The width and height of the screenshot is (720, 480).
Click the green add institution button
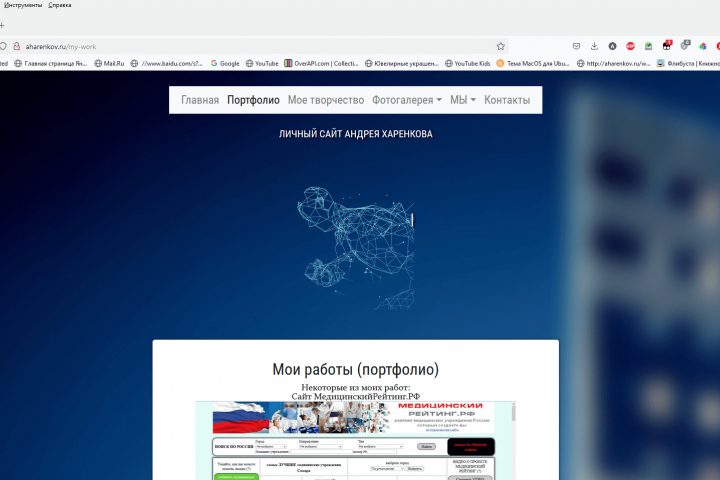click(x=236, y=477)
